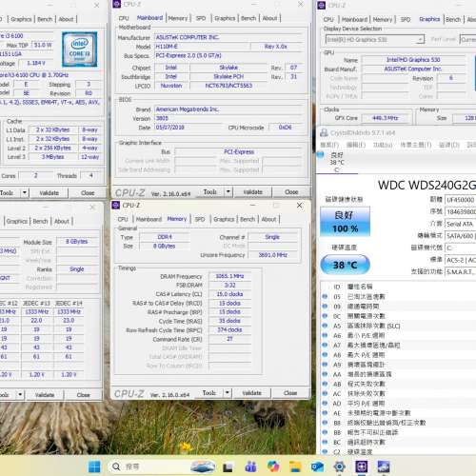Open the About tab in Memory window
This screenshot has height=476, width=476.
click(x=268, y=219)
